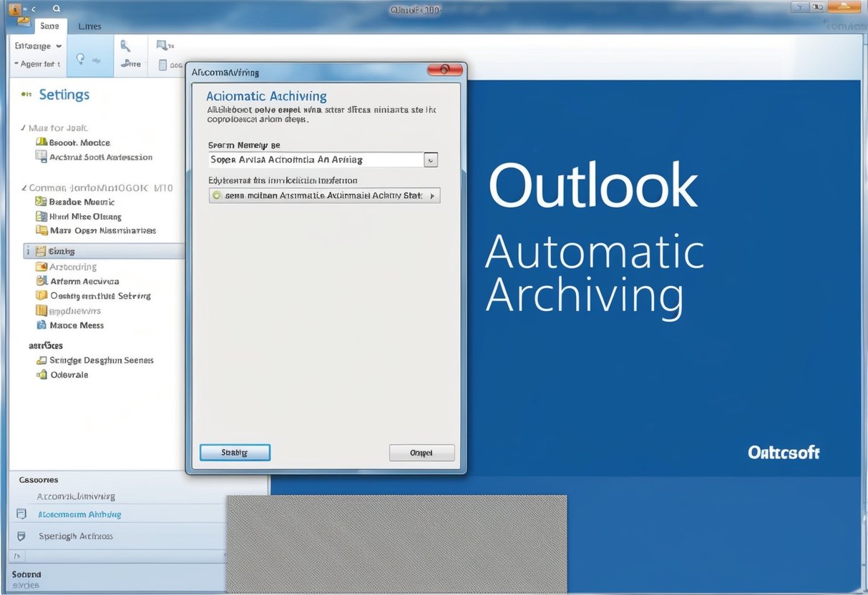The image size is (868, 595).
Task: Open the Server Name dropdown in the dialog
Action: click(x=430, y=159)
